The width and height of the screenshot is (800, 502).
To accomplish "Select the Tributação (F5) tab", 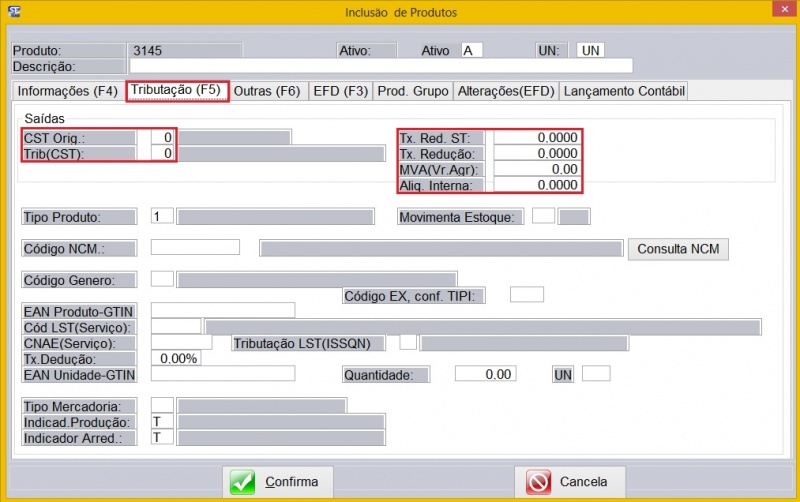I will 178,91.
